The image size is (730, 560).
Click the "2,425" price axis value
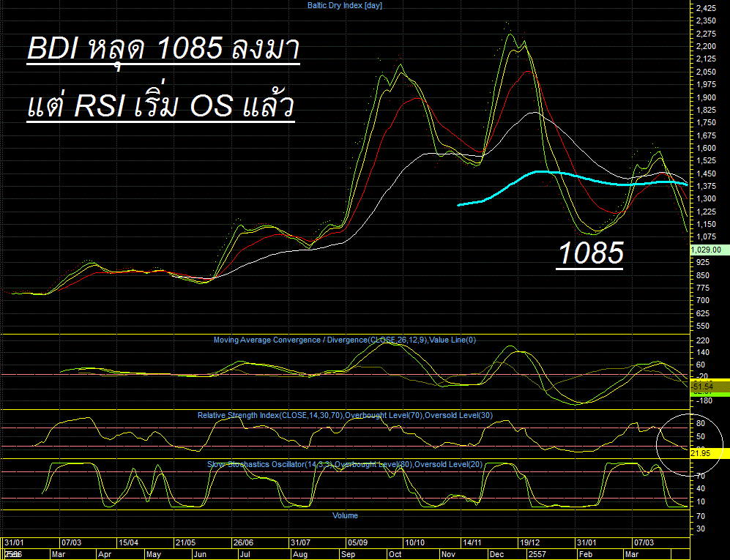coord(707,8)
